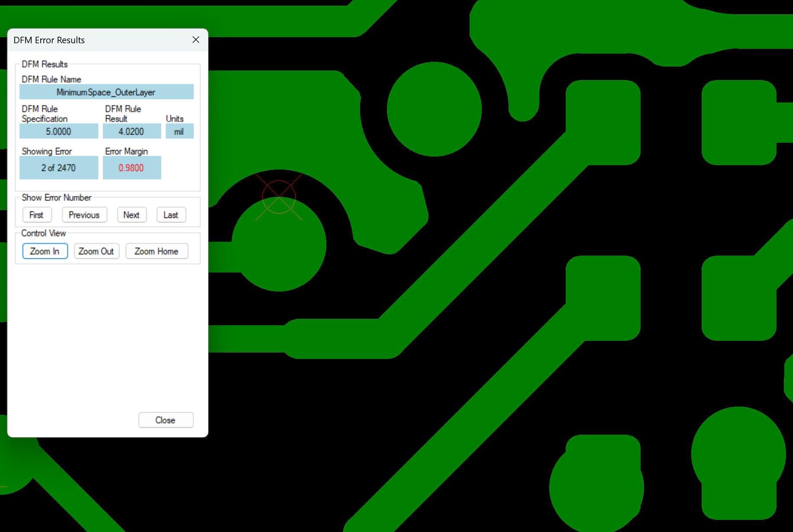Click the red Error Margin value 0.9800

tap(132, 168)
